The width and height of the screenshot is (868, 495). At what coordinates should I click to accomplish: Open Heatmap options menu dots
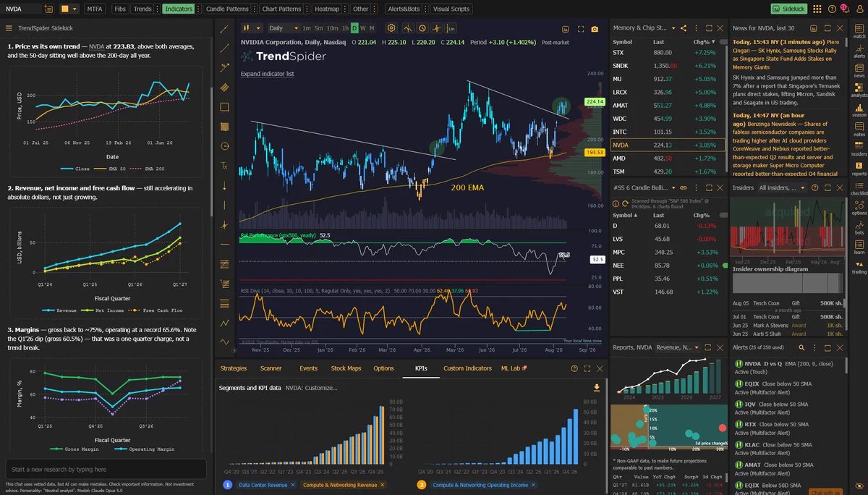pos(346,9)
